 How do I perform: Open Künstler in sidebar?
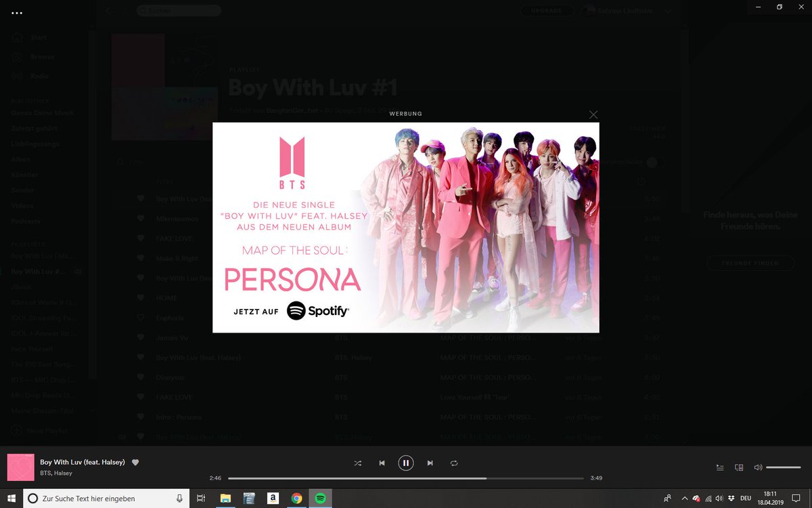[24, 175]
